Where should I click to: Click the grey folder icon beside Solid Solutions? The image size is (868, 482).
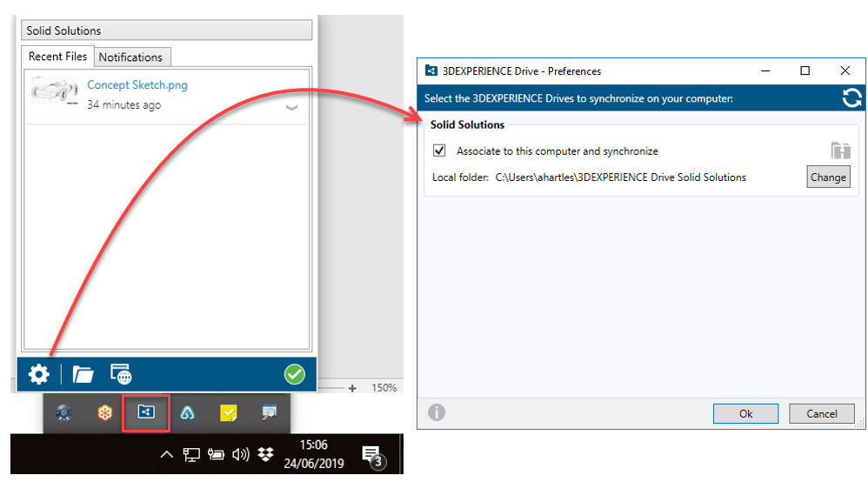[839, 151]
